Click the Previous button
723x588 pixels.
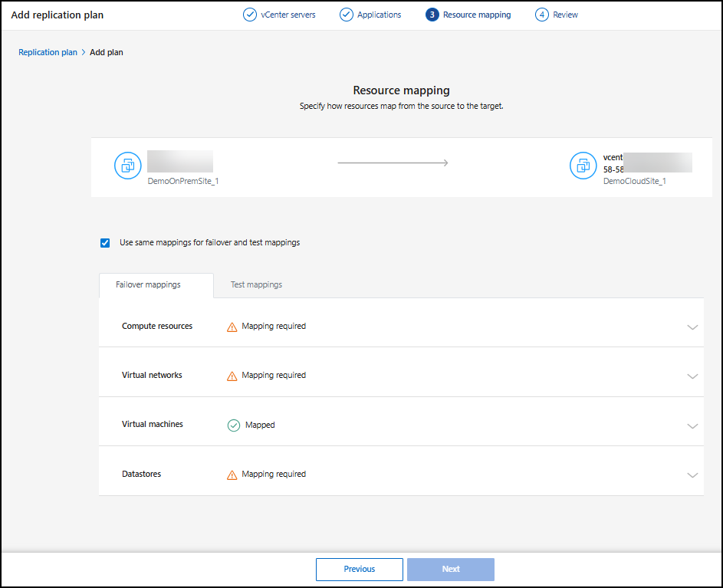click(x=359, y=569)
